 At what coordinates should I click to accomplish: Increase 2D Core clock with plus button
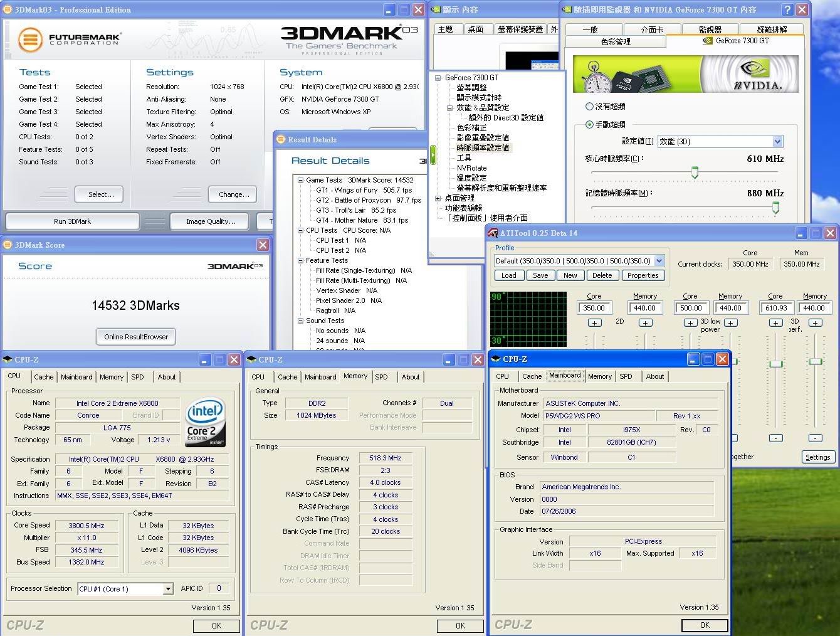point(594,322)
